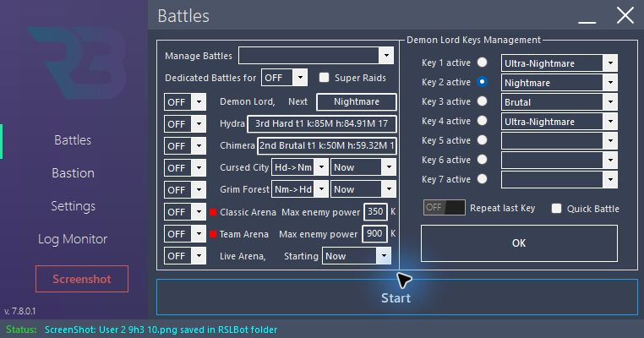This screenshot has width=644, height=338.
Task: Open the Chimera OFF dropdown
Action: pyautogui.click(x=185, y=146)
